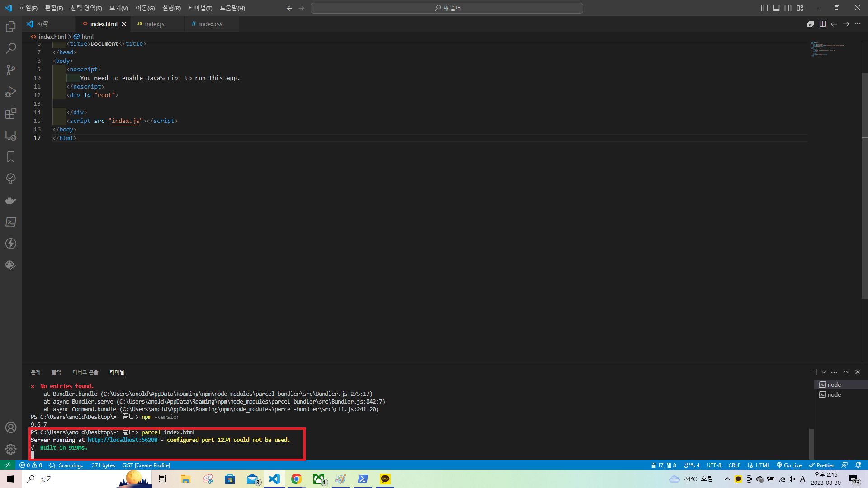Open the 터미널(T) menu
Screen dimensions: 868x488
(x=200, y=8)
